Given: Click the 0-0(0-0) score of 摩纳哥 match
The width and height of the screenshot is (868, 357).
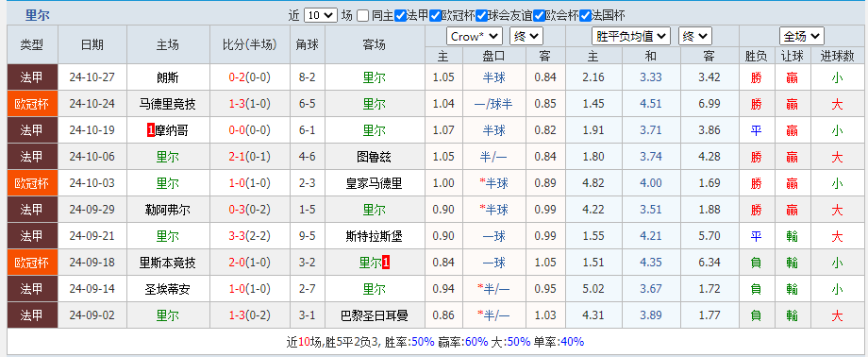Looking at the screenshot, I should coord(250,130).
